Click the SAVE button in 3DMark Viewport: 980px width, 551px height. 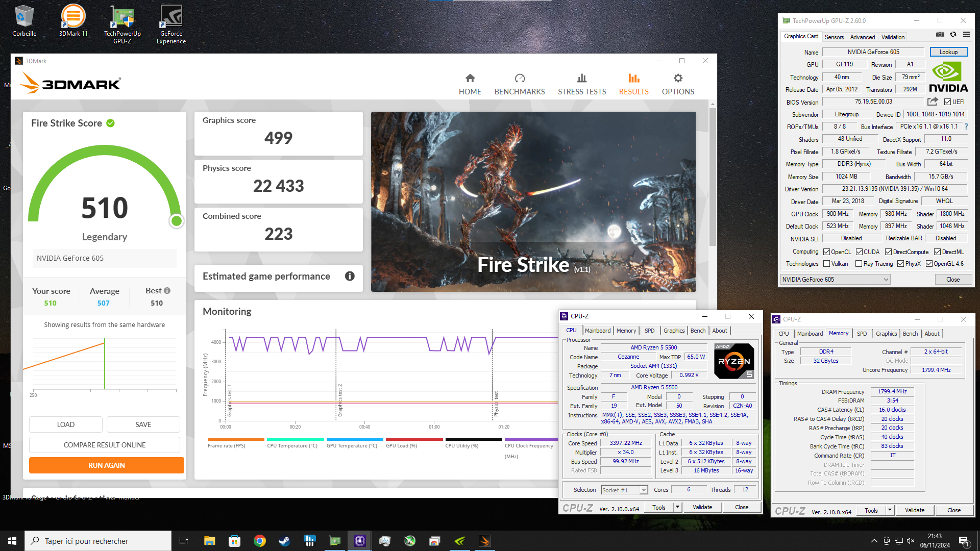click(x=143, y=424)
